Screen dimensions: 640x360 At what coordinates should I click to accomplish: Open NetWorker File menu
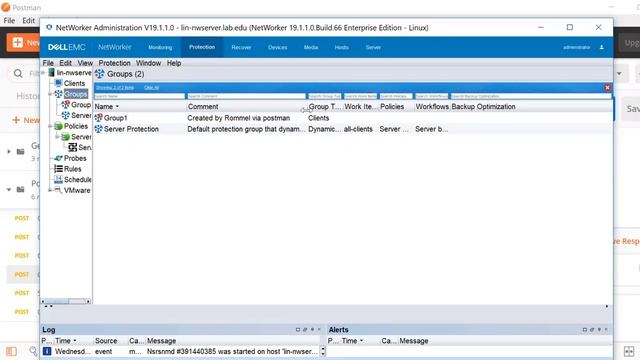tap(48, 63)
